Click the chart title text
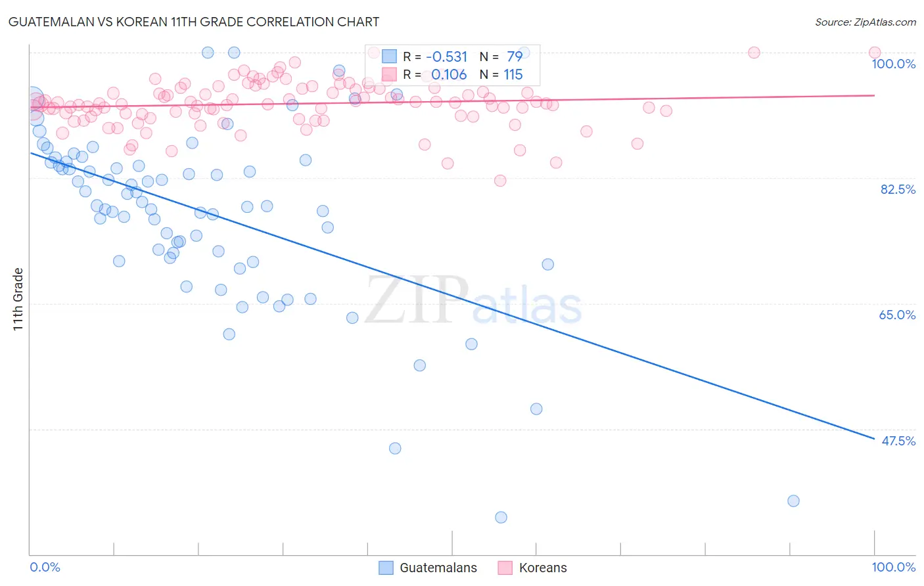Viewport: 924px width, 586px height. (194, 22)
